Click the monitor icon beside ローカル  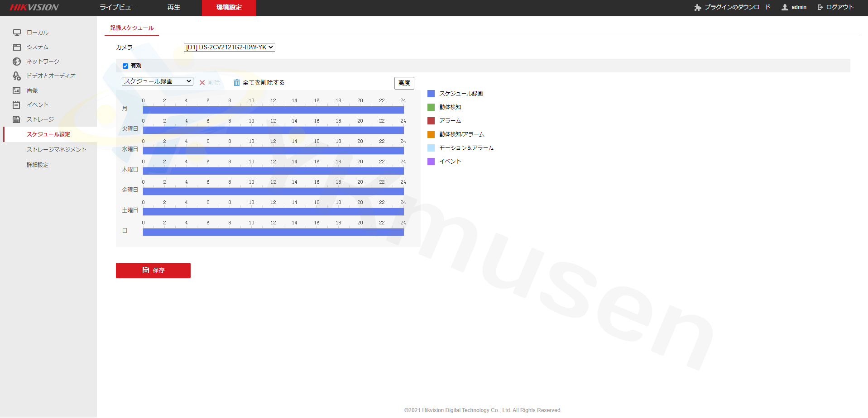(17, 33)
